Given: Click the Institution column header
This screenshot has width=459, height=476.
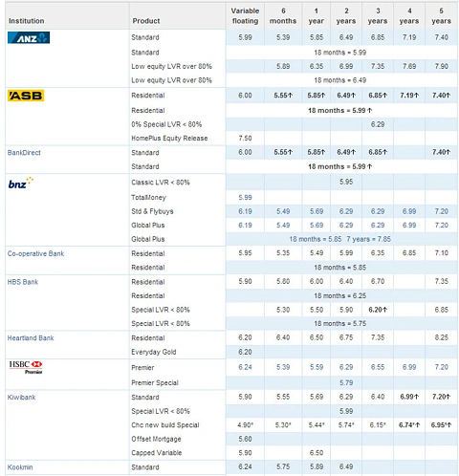Looking at the screenshot, I should tap(27, 21).
